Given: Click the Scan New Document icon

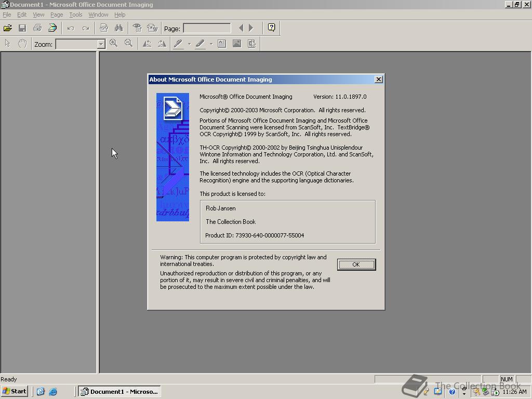Looking at the screenshot, I should (52, 28).
